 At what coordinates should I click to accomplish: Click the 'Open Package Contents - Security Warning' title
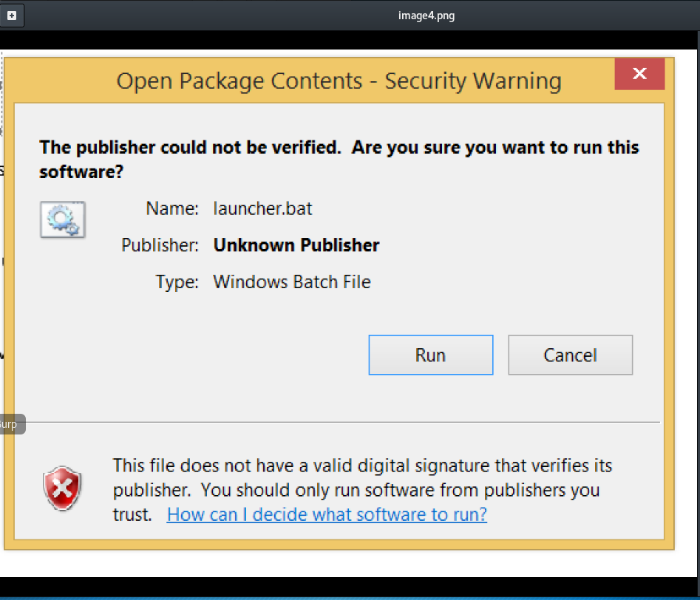click(339, 81)
